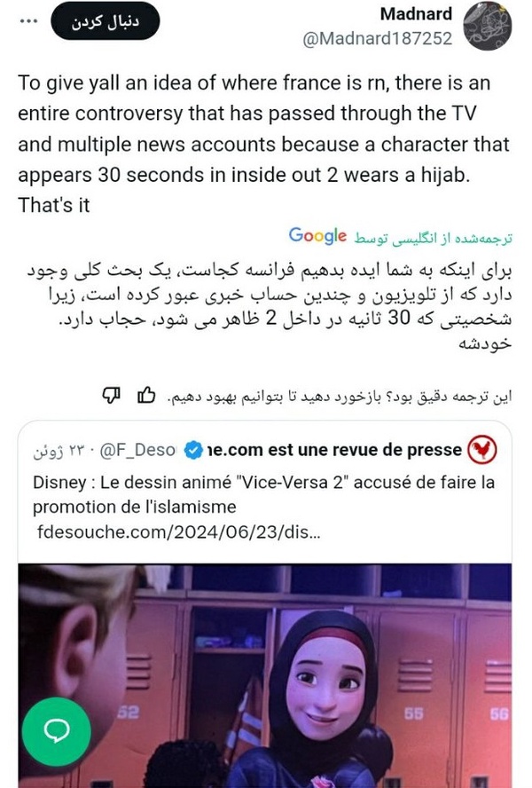Open the Madnard display name

[416, 13]
